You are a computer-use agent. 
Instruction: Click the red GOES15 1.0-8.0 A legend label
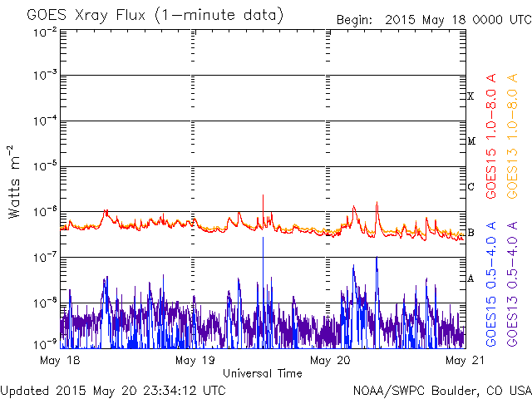(491, 135)
